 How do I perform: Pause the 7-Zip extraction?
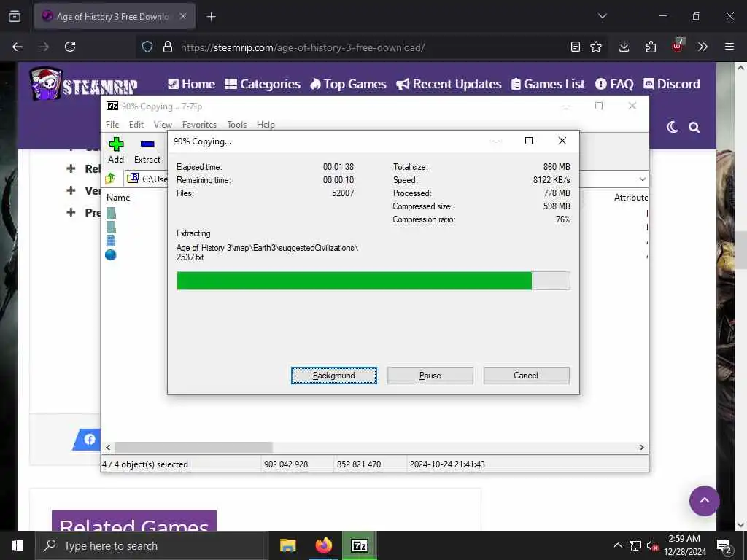coord(430,376)
